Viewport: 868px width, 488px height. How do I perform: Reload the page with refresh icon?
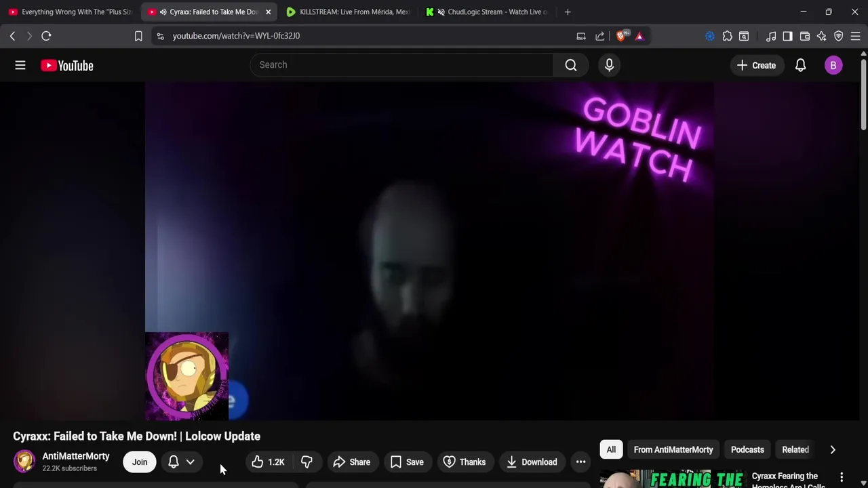click(x=46, y=36)
